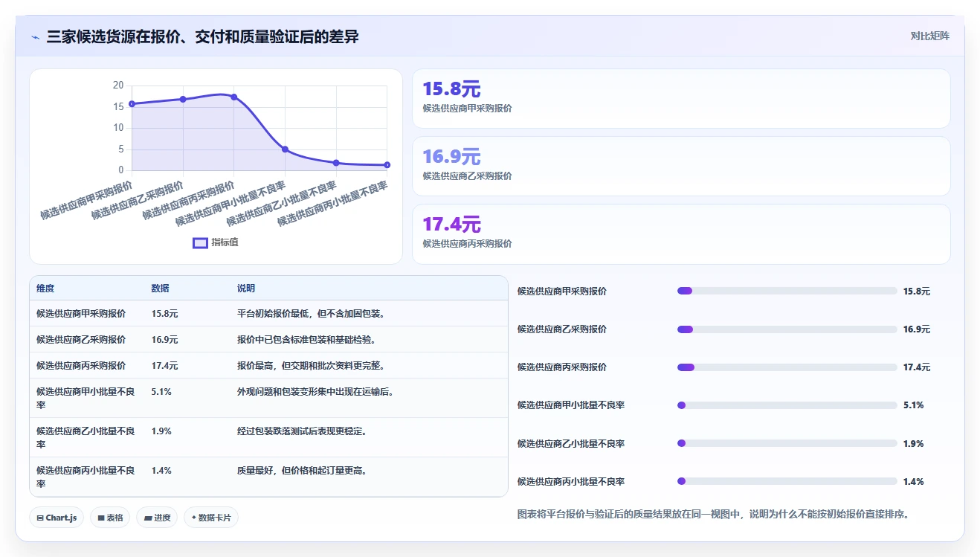The image size is (980, 557).
Task: Click progress bar for 候选供应商甲采购报价
Action: 787,292
